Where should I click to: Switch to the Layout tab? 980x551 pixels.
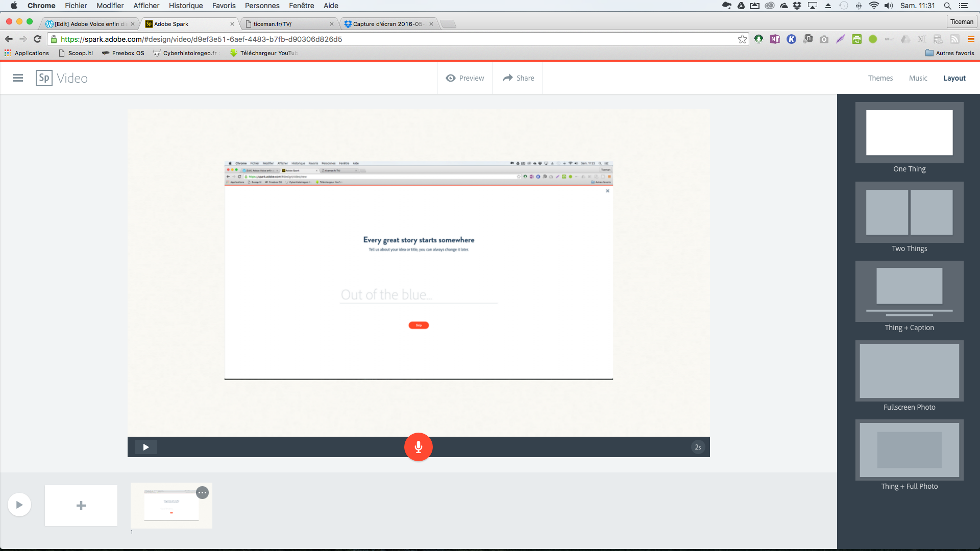pos(954,78)
